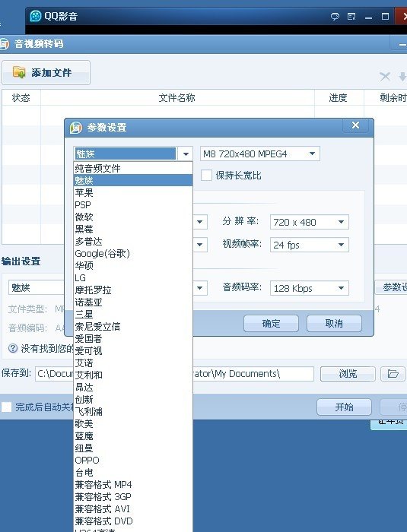The width and height of the screenshot is (407, 532).
Task: Pick 爱可视 from the device list
Action: (x=133, y=351)
